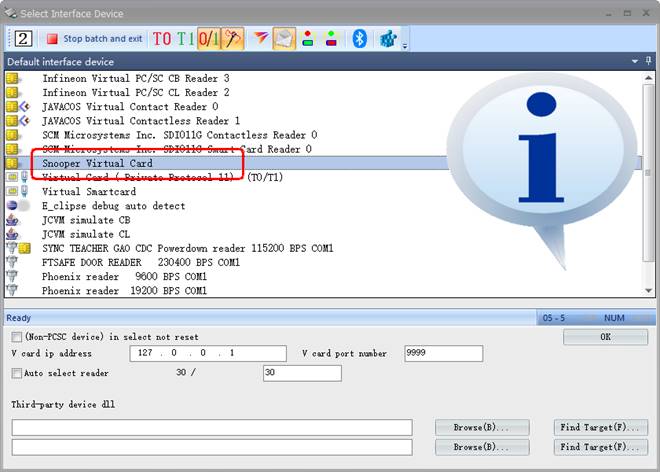Open the toolbar overflow options arrow

pos(405,45)
